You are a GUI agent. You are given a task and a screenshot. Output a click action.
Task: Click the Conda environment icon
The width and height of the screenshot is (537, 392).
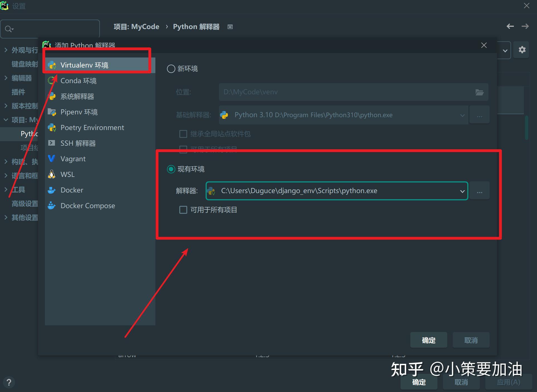tap(52, 81)
